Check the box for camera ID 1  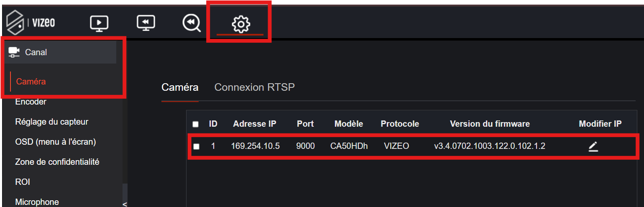pyautogui.click(x=196, y=146)
